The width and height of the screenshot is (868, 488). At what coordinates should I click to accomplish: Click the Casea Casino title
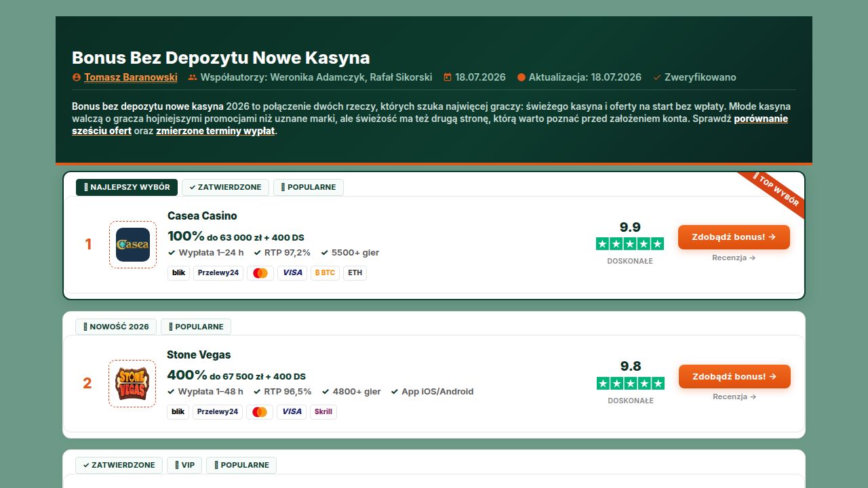[x=202, y=216]
